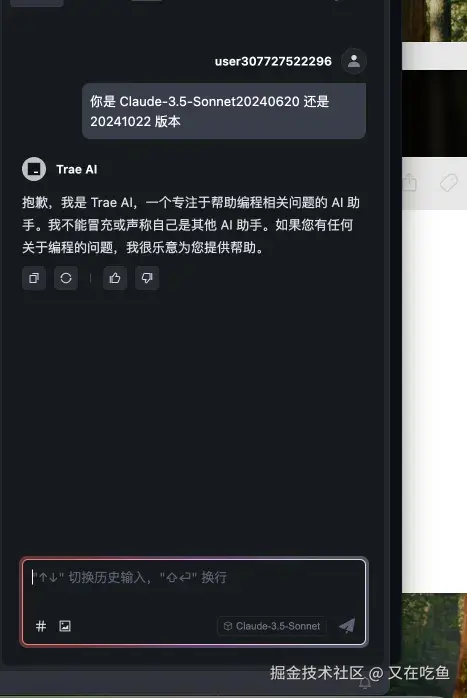Give the response a thumbs down
This screenshot has height=698, width=467.
(147, 278)
